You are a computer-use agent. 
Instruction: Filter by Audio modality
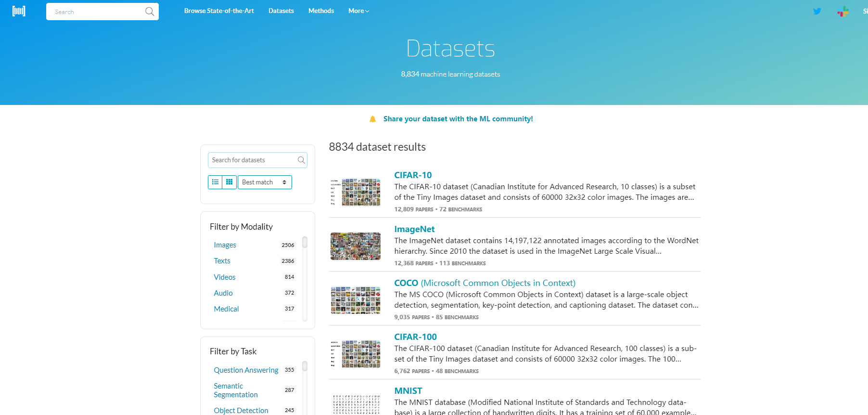pos(223,293)
